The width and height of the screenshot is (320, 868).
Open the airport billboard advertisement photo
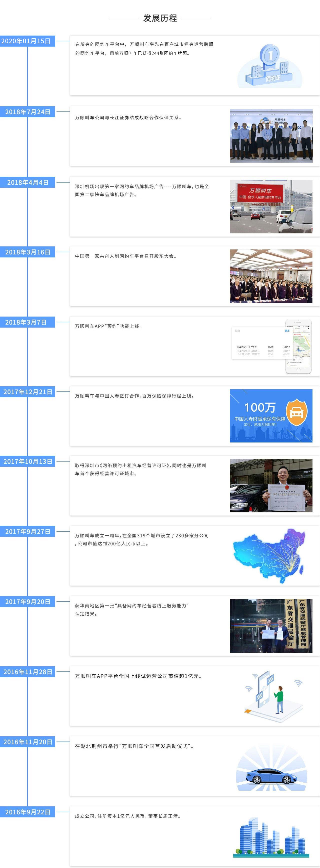tap(271, 206)
